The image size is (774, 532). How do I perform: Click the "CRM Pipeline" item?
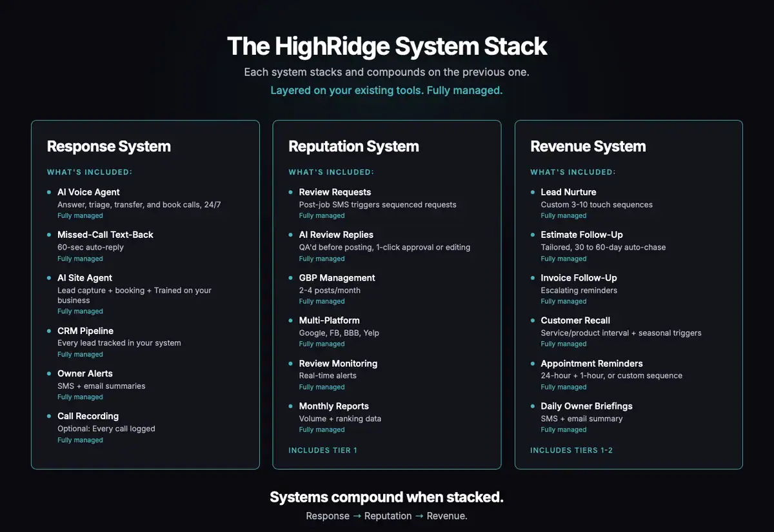point(85,331)
